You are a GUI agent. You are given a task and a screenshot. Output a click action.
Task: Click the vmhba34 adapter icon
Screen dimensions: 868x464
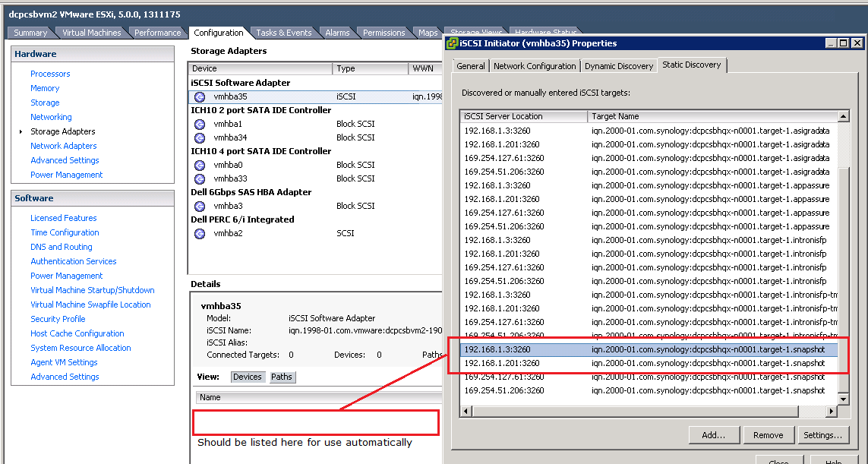(200, 138)
